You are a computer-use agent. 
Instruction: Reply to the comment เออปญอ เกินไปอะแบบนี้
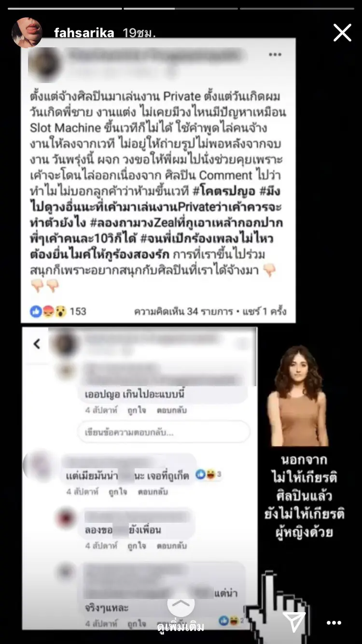click(171, 410)
